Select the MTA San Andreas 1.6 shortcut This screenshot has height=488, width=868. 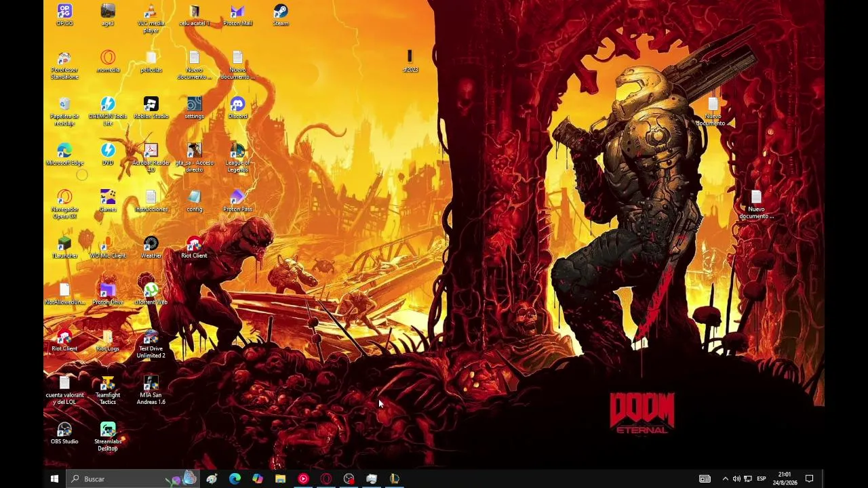pyautogui.click(x=151, y=390)
